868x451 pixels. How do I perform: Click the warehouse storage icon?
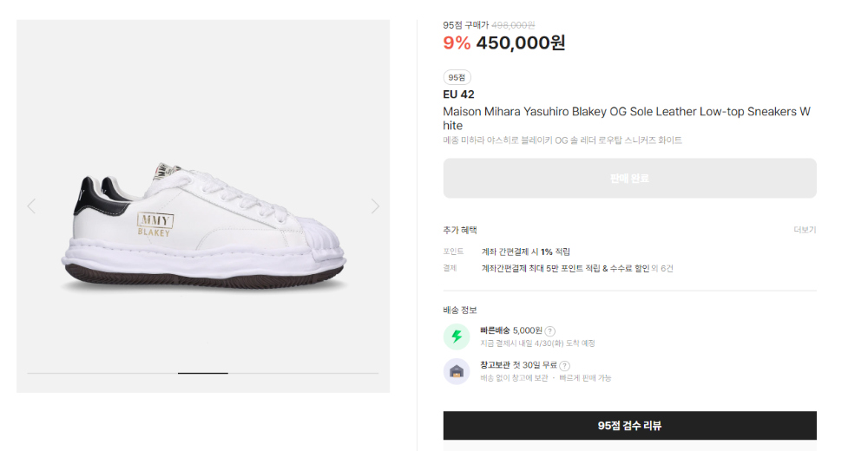(x=457, y=371)
